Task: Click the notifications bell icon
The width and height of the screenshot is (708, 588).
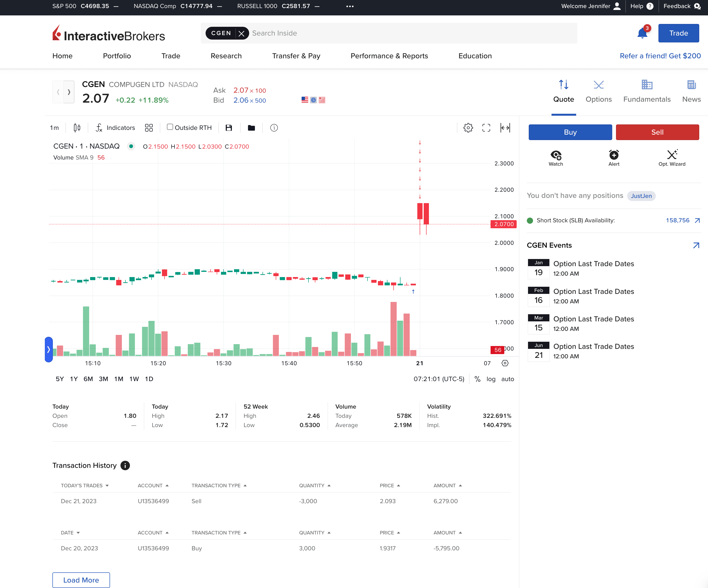Action: click(642, 33)
